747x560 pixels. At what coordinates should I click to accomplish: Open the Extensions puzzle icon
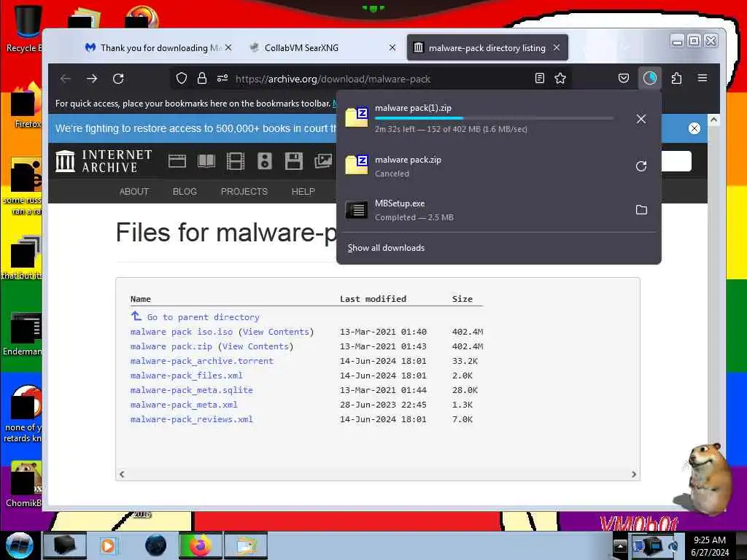676,78
